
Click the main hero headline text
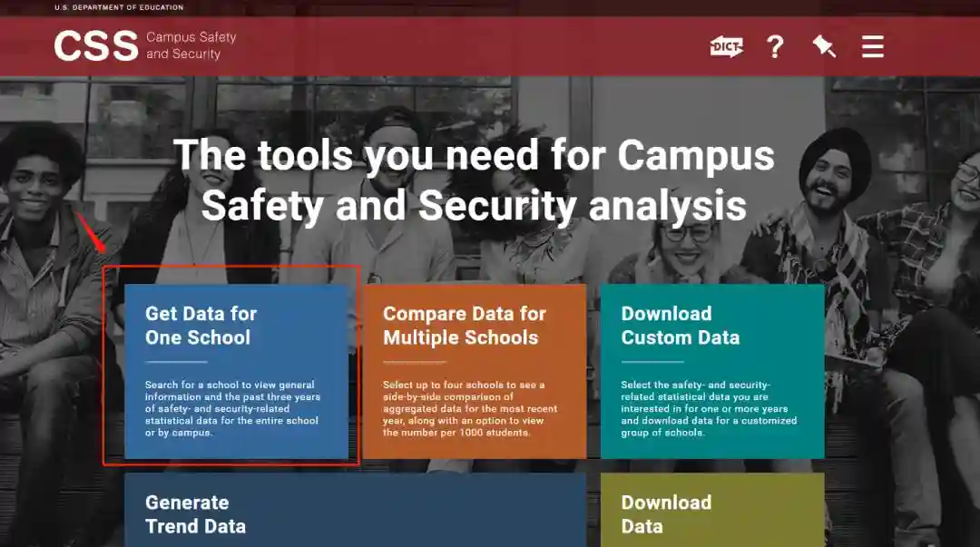click(x=475, y=180)
